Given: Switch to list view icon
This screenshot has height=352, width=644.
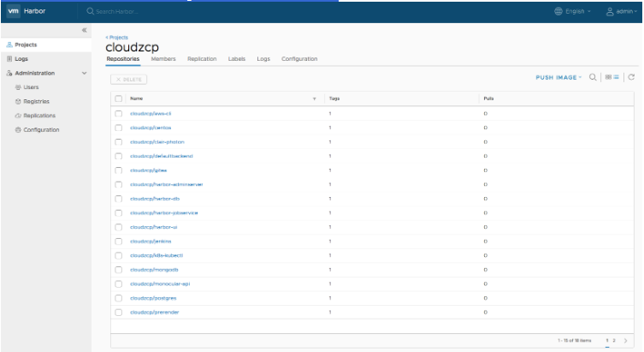Looking at the screenshot, I should tap(616, 77).
